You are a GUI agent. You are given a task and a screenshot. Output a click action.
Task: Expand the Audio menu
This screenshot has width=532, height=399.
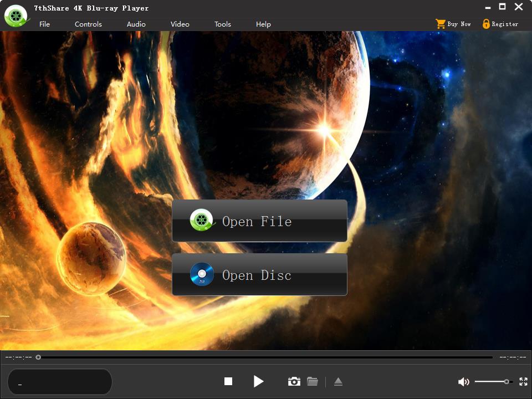coord(136,24)
